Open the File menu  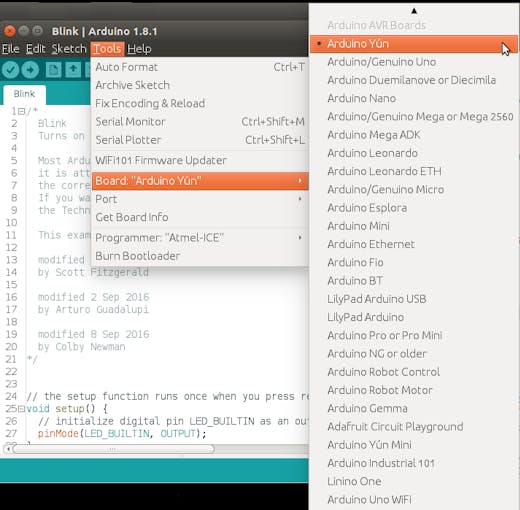[x=11, y=49]
